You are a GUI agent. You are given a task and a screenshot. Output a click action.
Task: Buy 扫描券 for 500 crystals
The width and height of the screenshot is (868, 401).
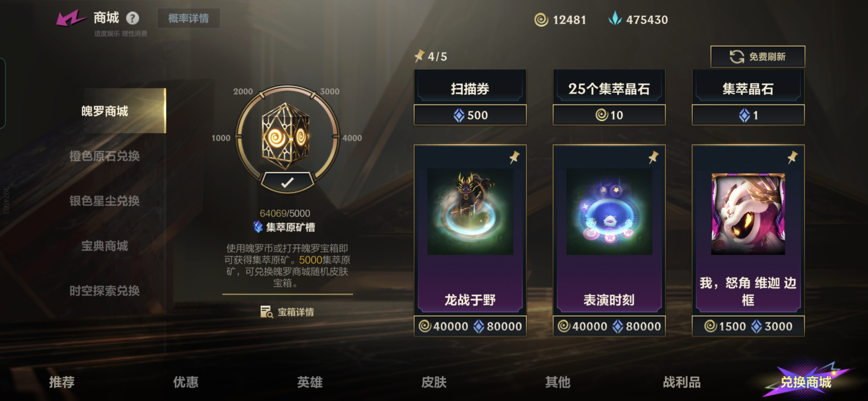(x=470, y=115)
